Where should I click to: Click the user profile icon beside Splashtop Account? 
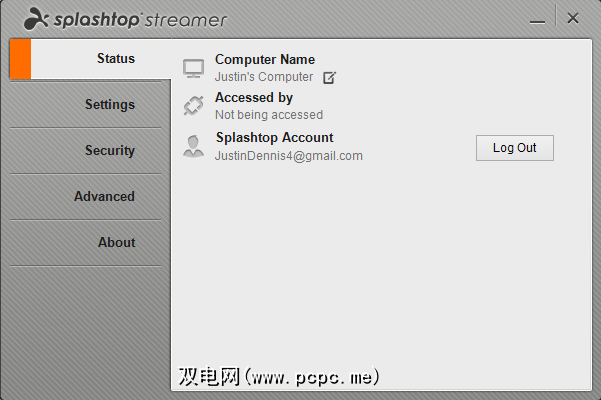pyautogui.click(x=194, y=146)
